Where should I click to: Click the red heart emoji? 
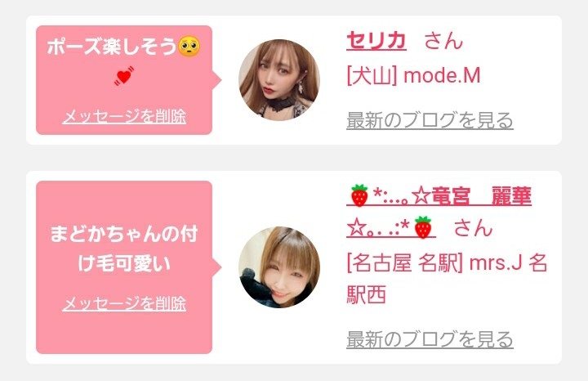124,76
